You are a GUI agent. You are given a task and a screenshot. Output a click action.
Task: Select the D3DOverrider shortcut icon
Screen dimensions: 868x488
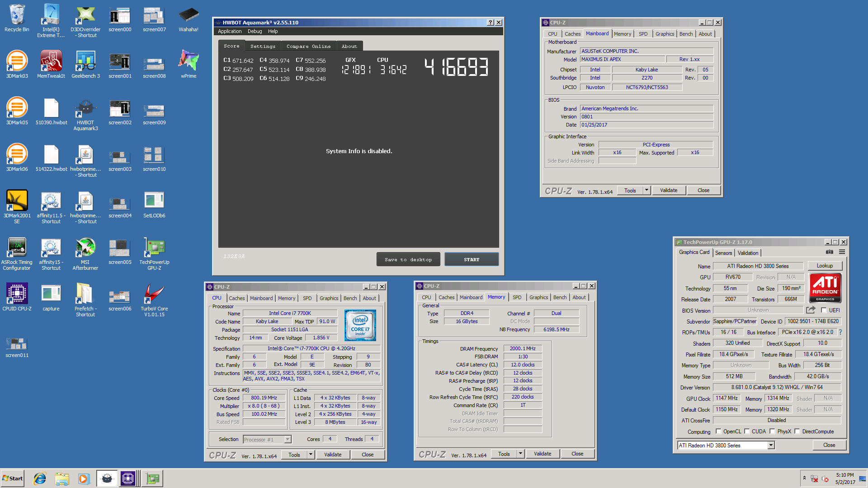coord(85,20)
